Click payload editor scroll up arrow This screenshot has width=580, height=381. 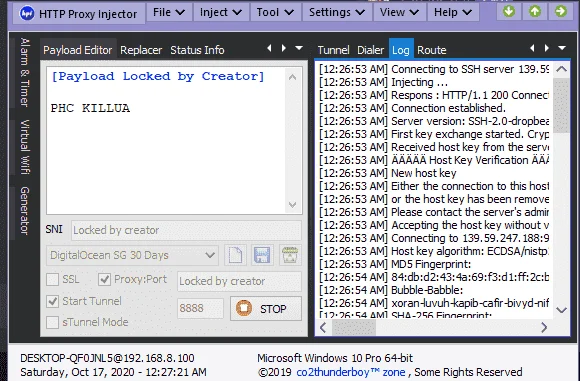pyautogui.click(x=292, y=77)
